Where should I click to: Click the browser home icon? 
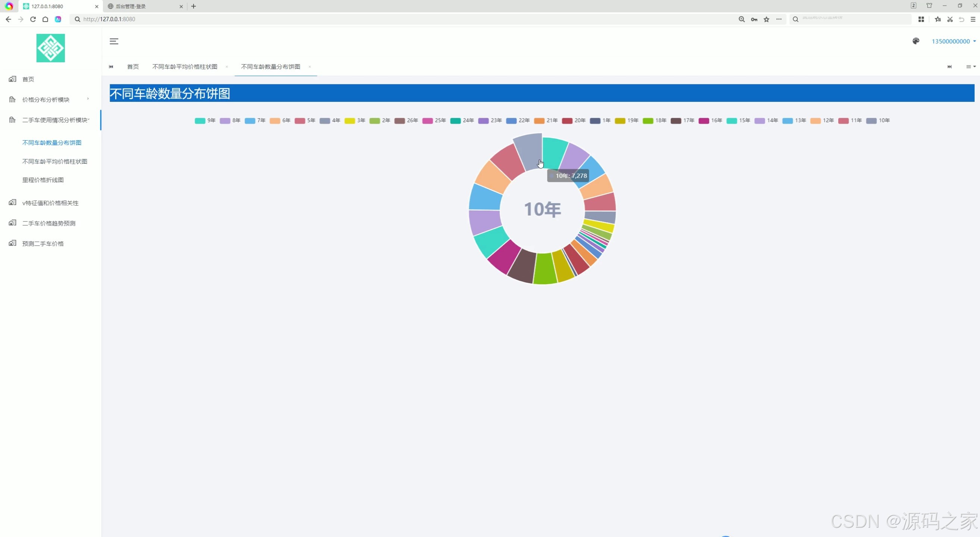click(x=45, y=19)
